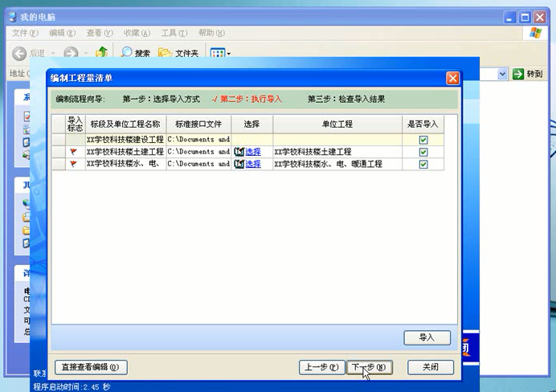Click the red flag icon for 土建工程 row
This screenshot has width=556, height=392.
coord(74,152)
